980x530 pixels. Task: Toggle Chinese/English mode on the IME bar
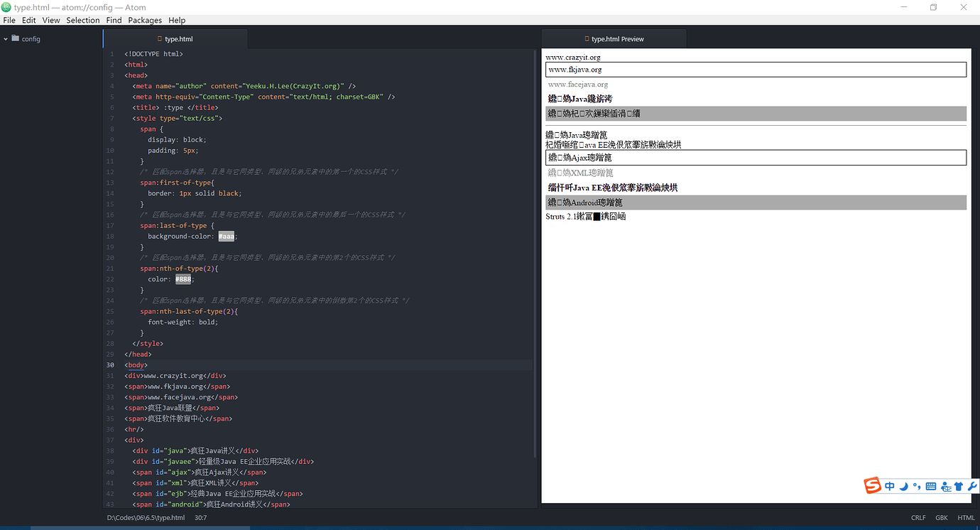pos(890,487)
